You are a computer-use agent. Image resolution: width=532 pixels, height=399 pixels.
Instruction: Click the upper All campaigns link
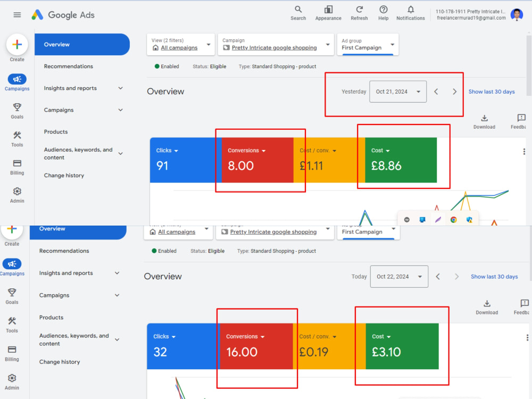(x=179, y=48)
